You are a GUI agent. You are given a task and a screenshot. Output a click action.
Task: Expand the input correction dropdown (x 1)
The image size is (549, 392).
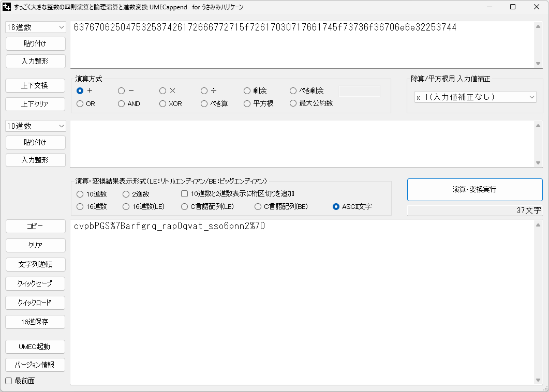click(x=475, y=97)
